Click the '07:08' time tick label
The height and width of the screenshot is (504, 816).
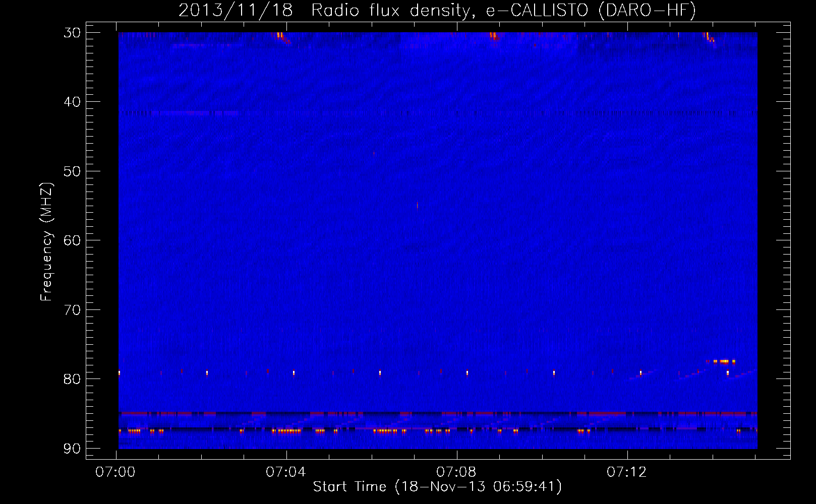[x=456, y=472]
